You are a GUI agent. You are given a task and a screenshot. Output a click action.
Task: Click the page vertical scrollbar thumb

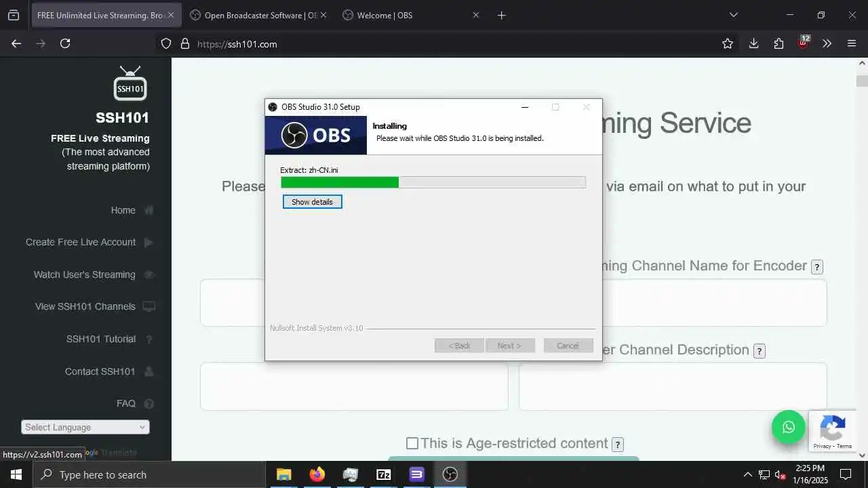[x=862, y=81]
